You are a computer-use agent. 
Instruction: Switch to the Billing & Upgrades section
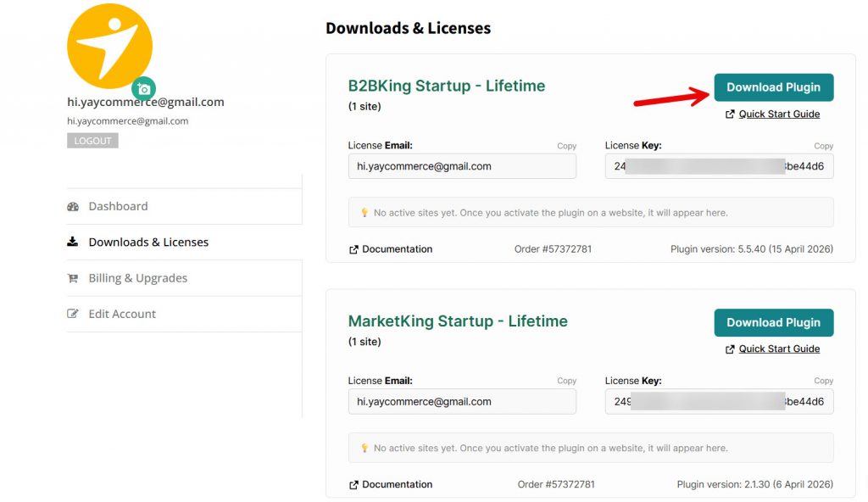(137, 277)
